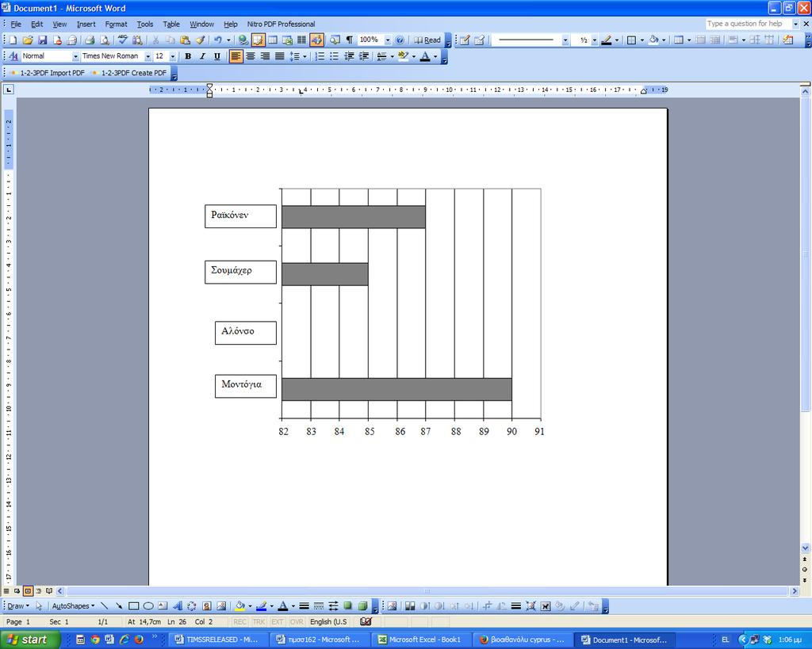Save the document with the floppy icon

point(42,40)
